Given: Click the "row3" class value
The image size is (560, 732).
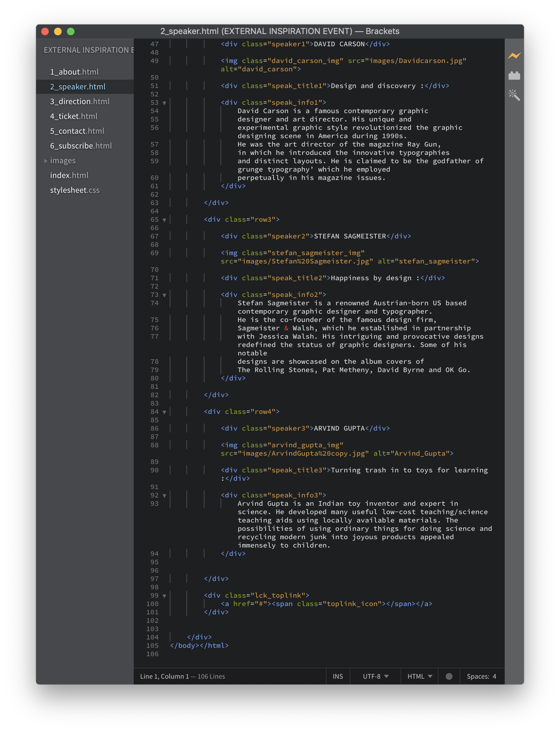Looking at the screenshot, I should point(263,219).
